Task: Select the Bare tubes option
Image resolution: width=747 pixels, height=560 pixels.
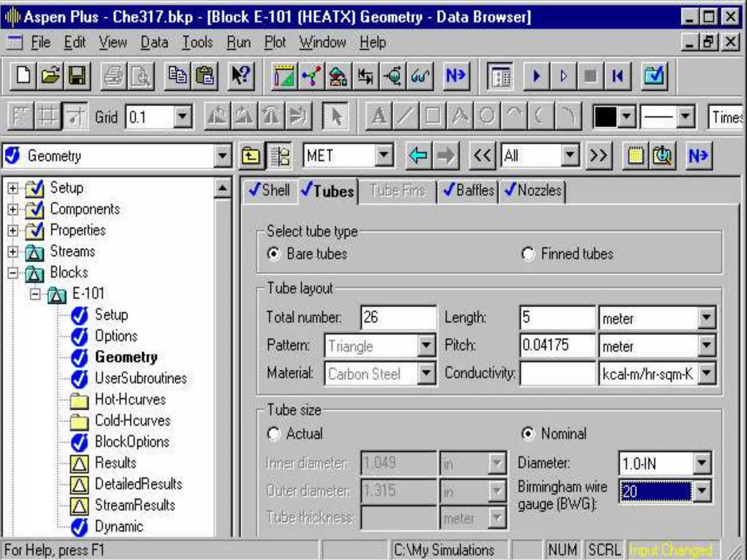Action: [274, 254]
